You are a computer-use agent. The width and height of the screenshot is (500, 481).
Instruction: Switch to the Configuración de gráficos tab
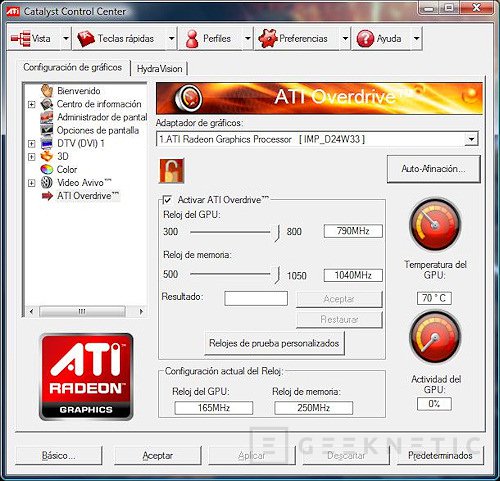pyautogui.click(x=73, y=67)
